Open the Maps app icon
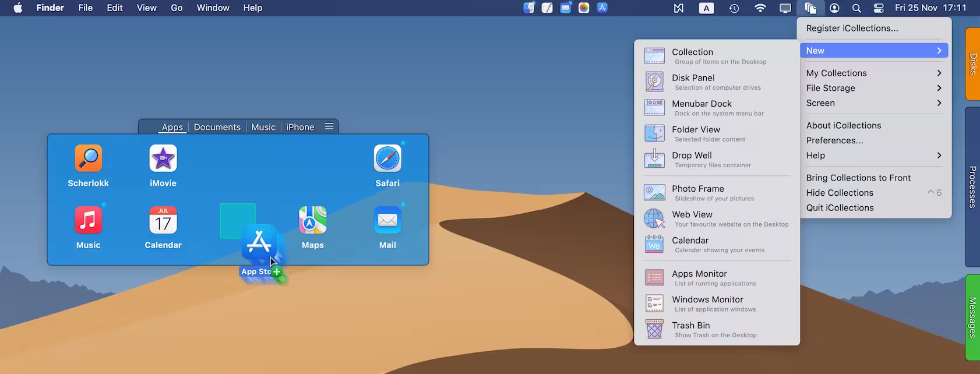980x374 pixels. pyautogui.click(x=313, y=220)
